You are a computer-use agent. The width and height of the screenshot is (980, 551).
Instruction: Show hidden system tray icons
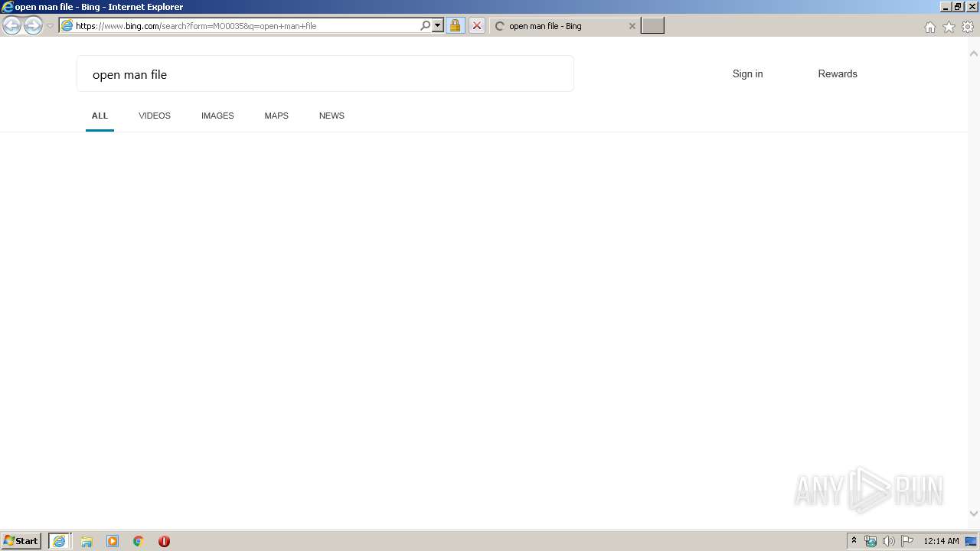[854, 541]
